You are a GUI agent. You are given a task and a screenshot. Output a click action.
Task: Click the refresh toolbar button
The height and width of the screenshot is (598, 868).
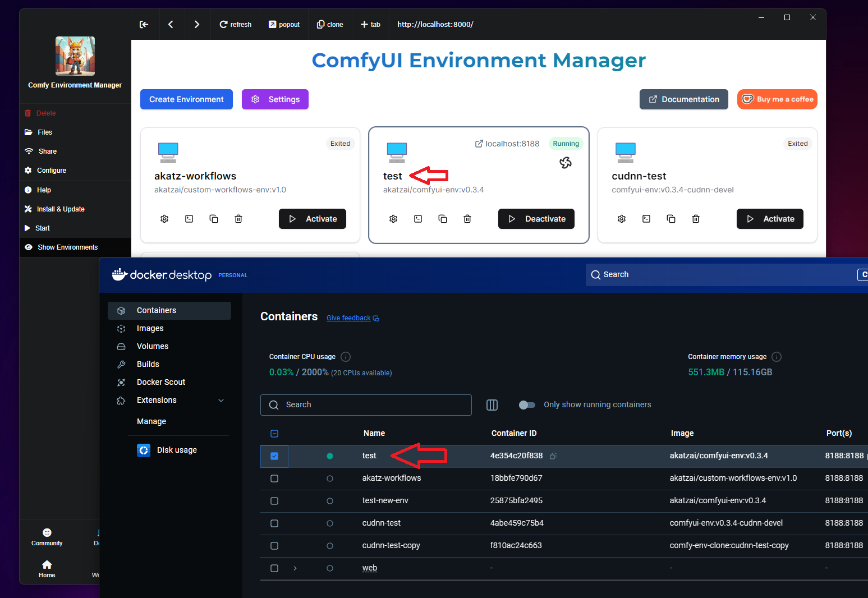tap(236, 24)
